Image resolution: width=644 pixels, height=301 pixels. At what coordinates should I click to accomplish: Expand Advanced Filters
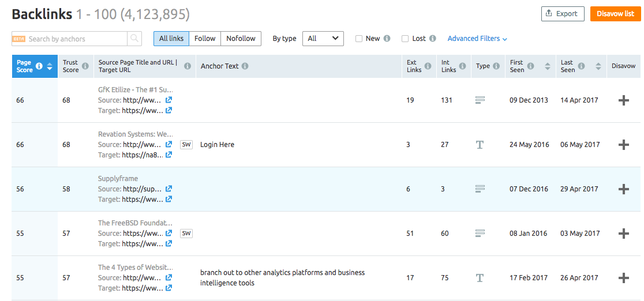(x=477, y=39)
